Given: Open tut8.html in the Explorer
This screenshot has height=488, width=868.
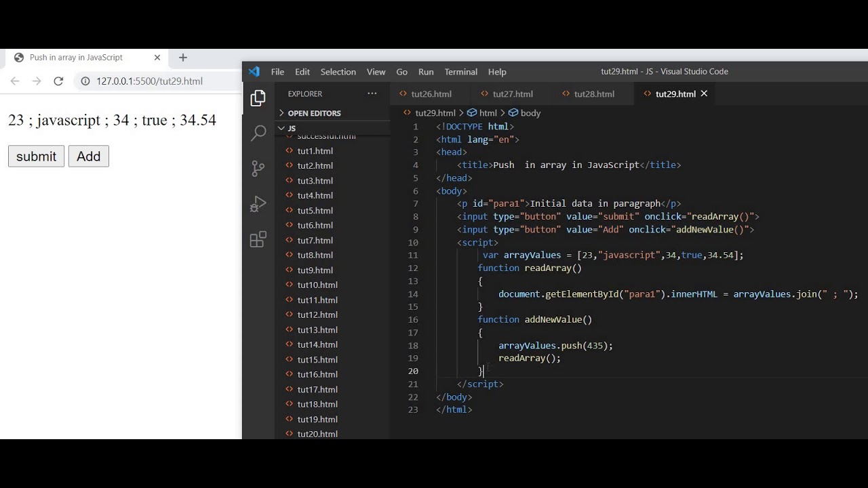Looking at the screenshot, I should tap(315, 255).
